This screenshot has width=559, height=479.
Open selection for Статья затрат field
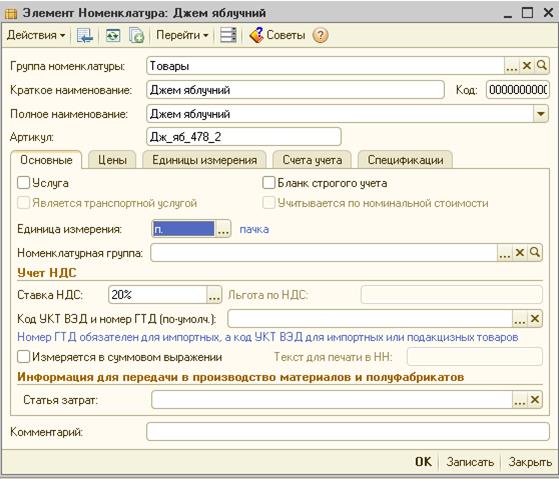tap(519, 400)
